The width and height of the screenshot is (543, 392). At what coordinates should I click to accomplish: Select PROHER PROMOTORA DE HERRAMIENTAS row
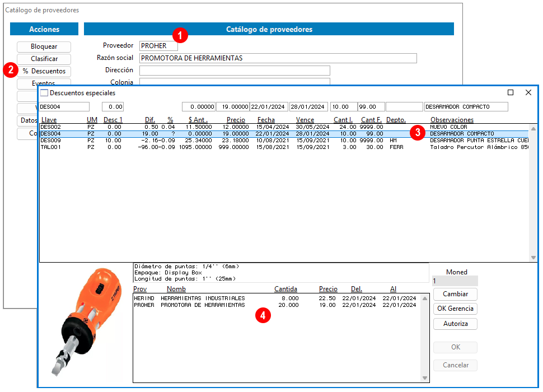coord(275,305)
